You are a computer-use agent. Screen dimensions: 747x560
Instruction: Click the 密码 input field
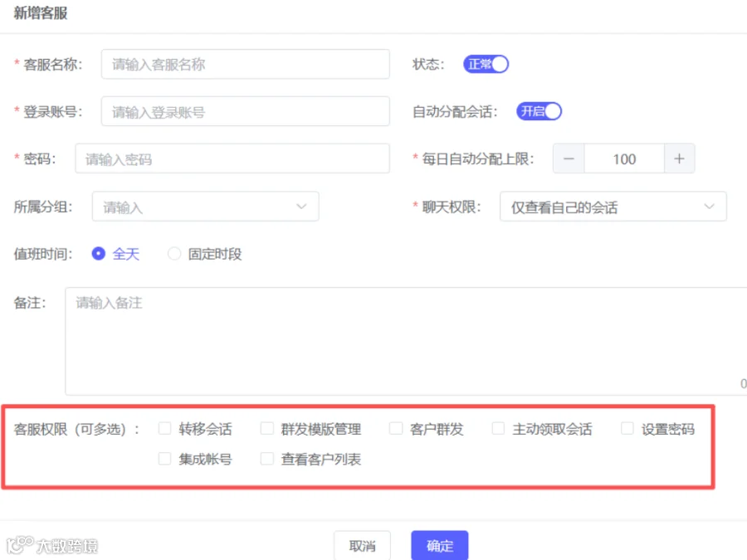click(232, 159)
